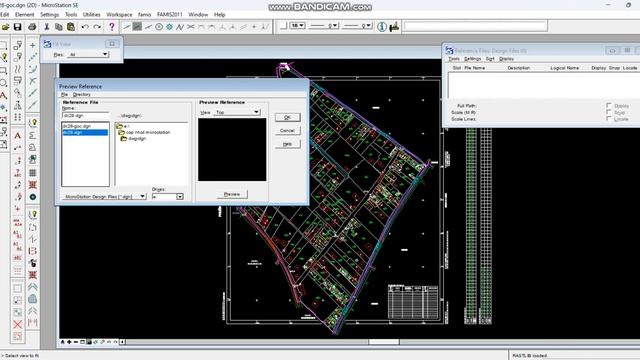This screenshot has width=640, height=360.
Task: Open the Directory menu in Preview Reference dialog
Action: tap(82, 94)
